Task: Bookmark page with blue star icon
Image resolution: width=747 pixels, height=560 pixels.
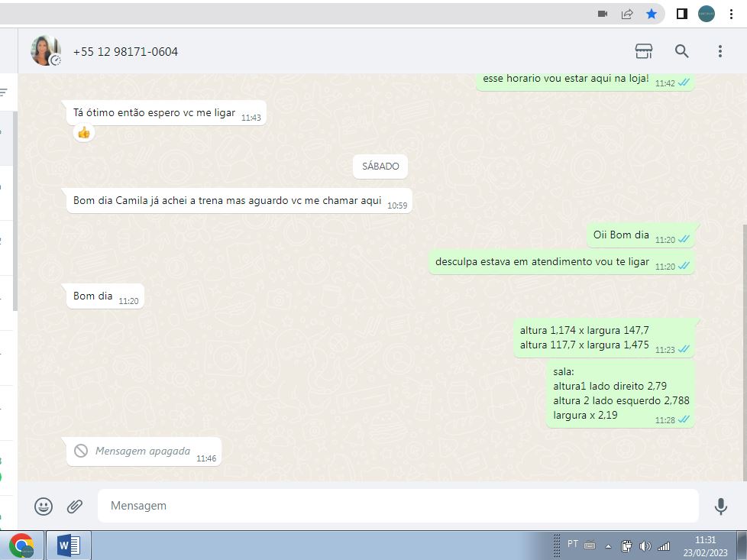Action: [x=652, y=14]
